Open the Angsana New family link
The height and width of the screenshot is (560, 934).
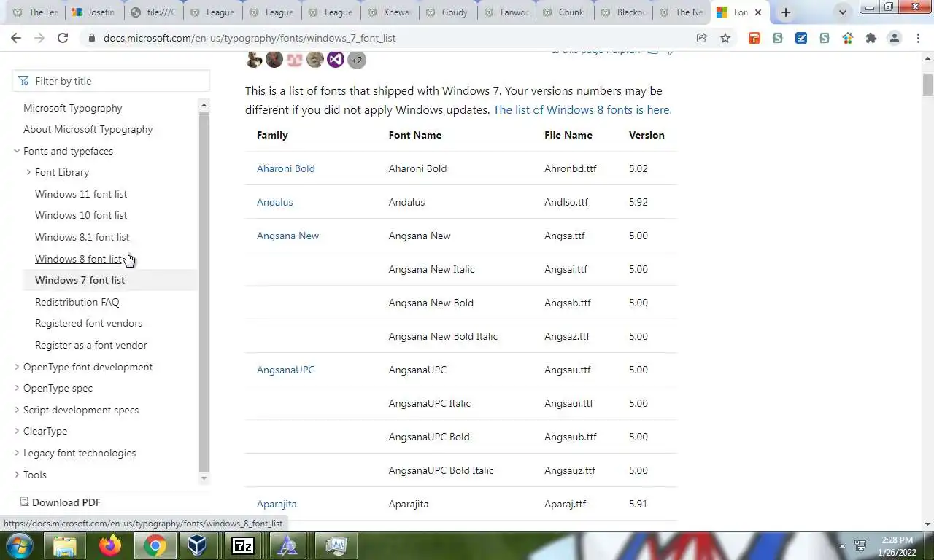coord(287,236)
